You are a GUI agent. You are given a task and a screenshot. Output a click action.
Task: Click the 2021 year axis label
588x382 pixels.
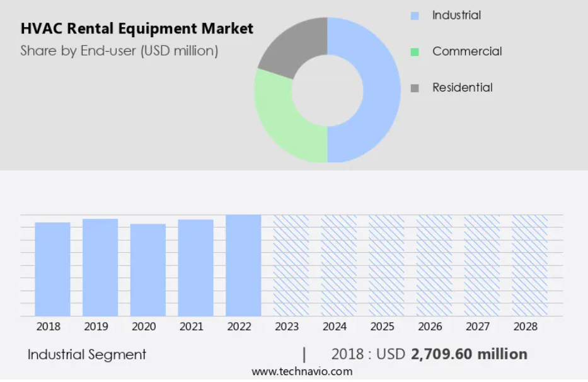191,327
